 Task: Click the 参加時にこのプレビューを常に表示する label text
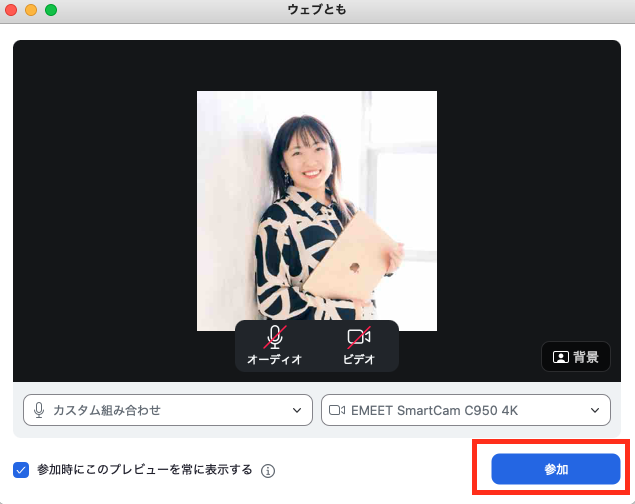click(145, 470)
